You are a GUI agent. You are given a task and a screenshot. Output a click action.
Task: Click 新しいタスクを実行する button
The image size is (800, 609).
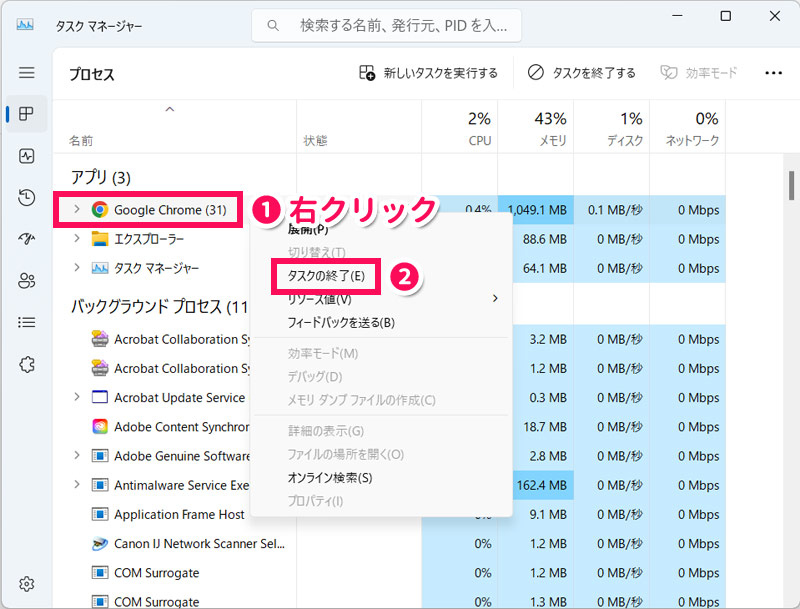[428, 73]
